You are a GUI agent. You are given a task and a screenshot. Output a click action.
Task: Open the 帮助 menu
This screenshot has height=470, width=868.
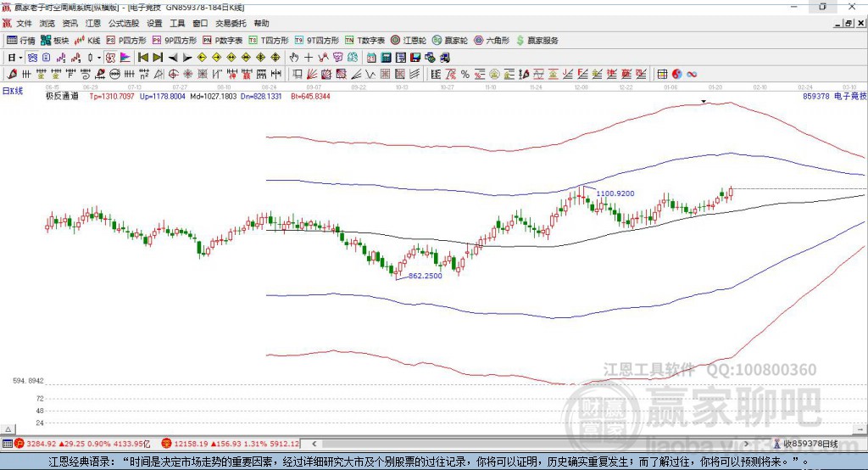[261, 23]
